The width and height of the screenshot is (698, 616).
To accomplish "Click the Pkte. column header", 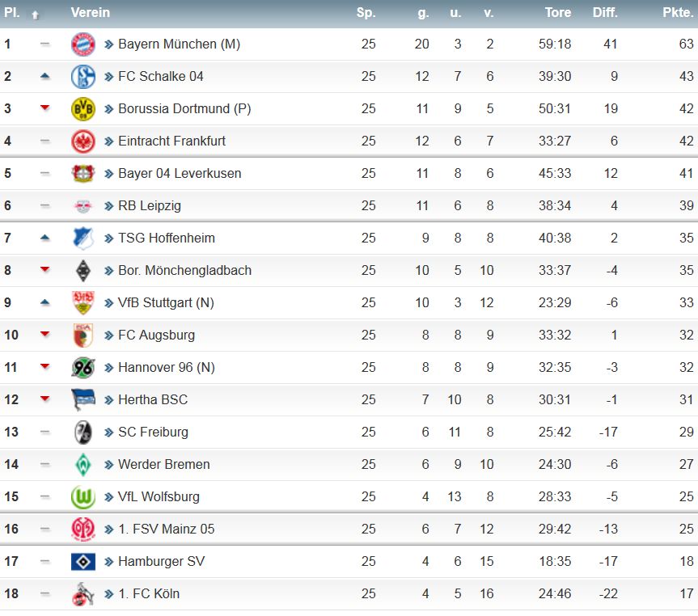I will point(678,13).
